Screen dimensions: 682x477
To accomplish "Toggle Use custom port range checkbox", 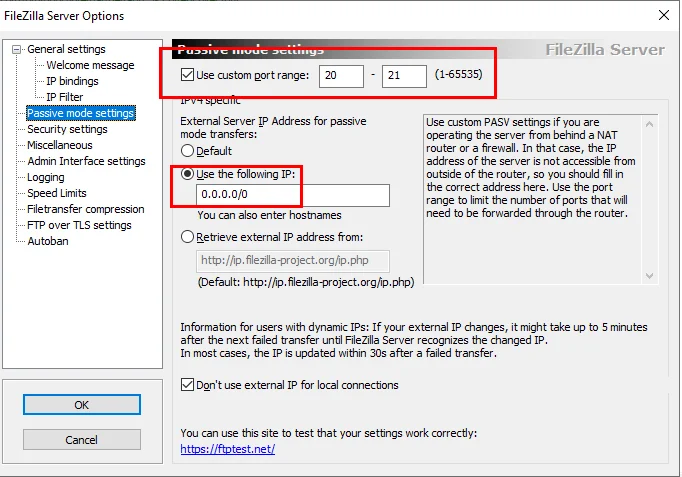I will tap(187, 75).
